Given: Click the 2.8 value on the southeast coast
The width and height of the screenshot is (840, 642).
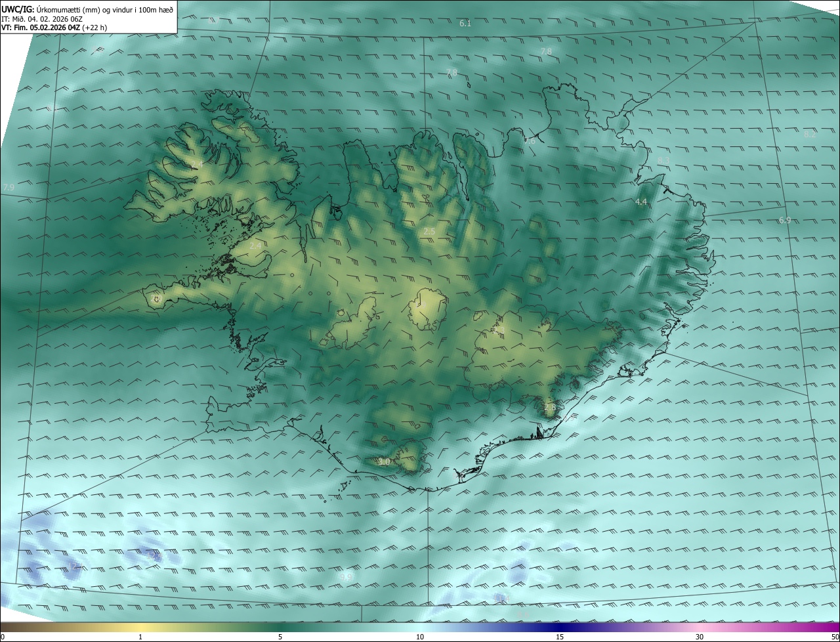Looking at the screenshot, I should coord(550,407).
